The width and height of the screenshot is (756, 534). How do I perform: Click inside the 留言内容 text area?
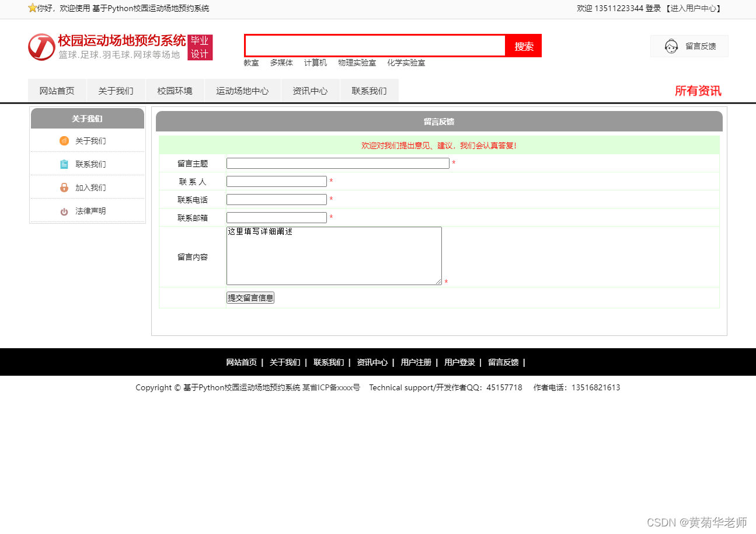pos(334,256)
